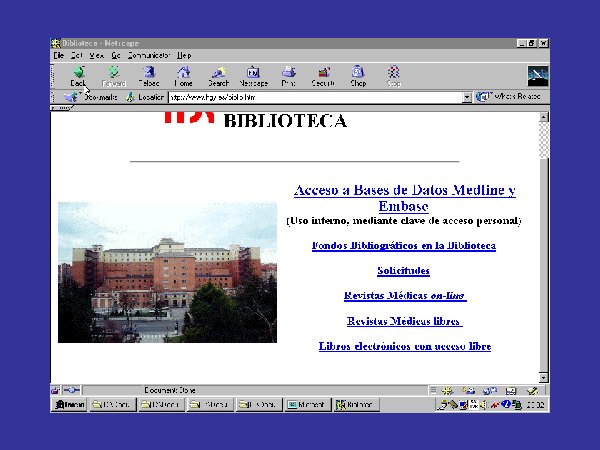Open the File menu
600x450 pixels.
pyautogui.click(x=59, y=55)
